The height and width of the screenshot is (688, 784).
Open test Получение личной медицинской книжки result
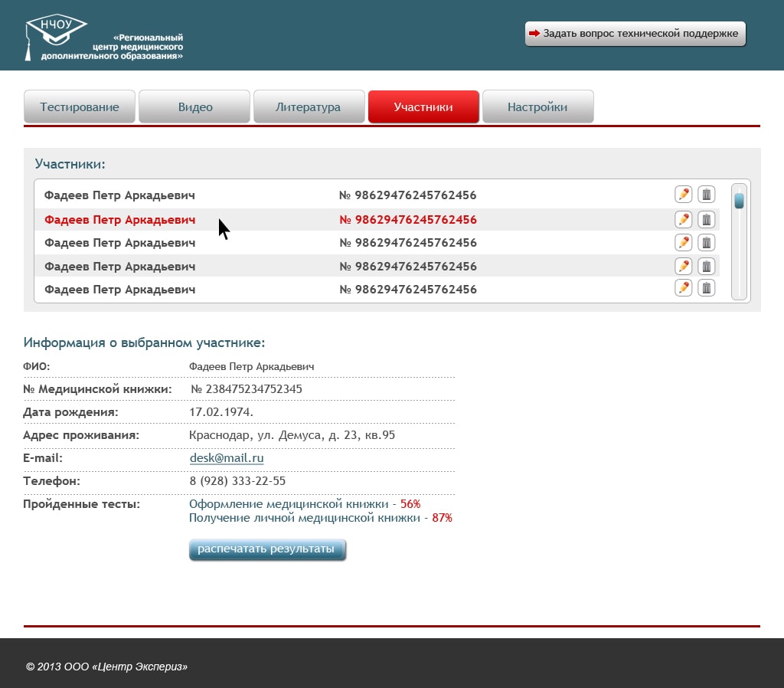click(x=305, y=518)
